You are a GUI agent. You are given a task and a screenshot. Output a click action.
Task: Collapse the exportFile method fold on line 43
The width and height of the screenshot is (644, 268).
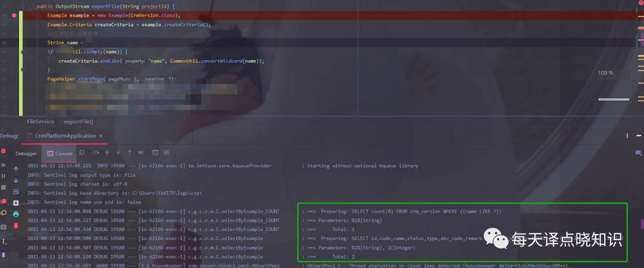pos(23,7)
